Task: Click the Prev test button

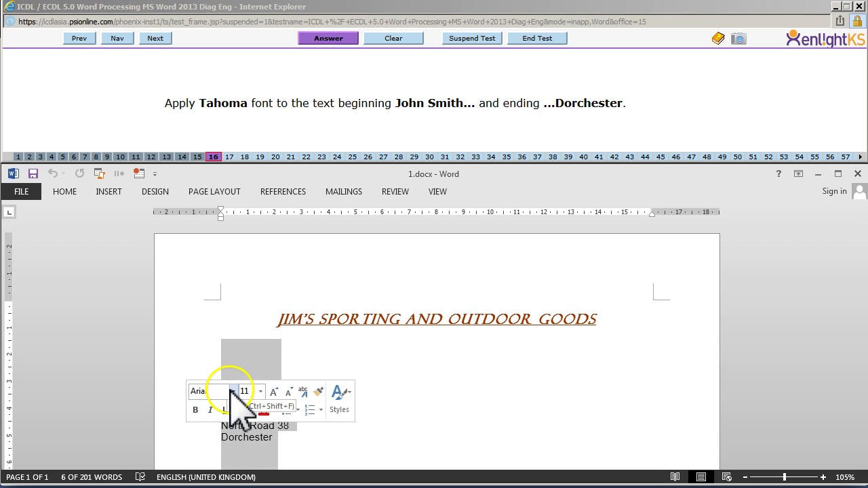Action: pyautogui.click(x=79, y=38)
